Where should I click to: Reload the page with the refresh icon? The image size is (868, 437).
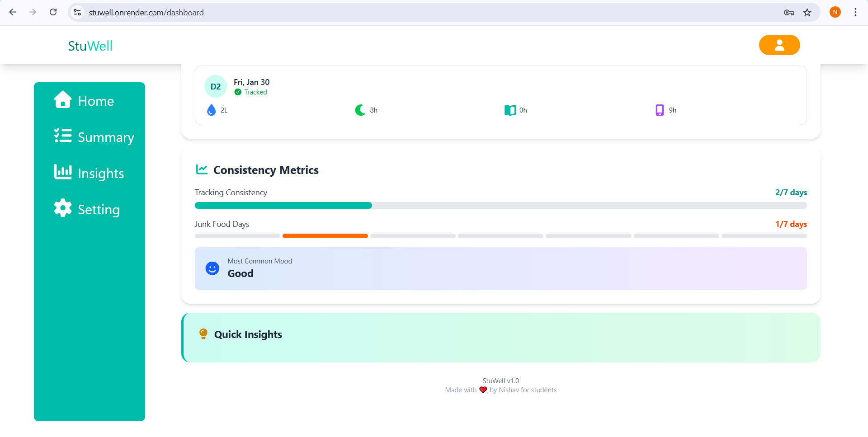point(53,12)
